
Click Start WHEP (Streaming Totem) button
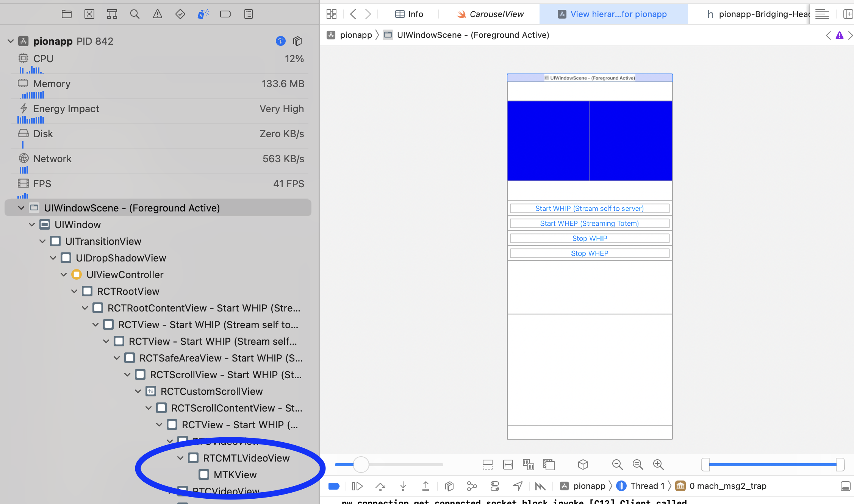click(x=590, y=223)
